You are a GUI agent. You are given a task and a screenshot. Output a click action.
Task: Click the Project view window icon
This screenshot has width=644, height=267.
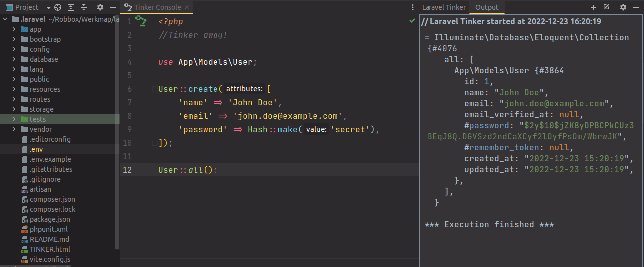coord(9,7)
